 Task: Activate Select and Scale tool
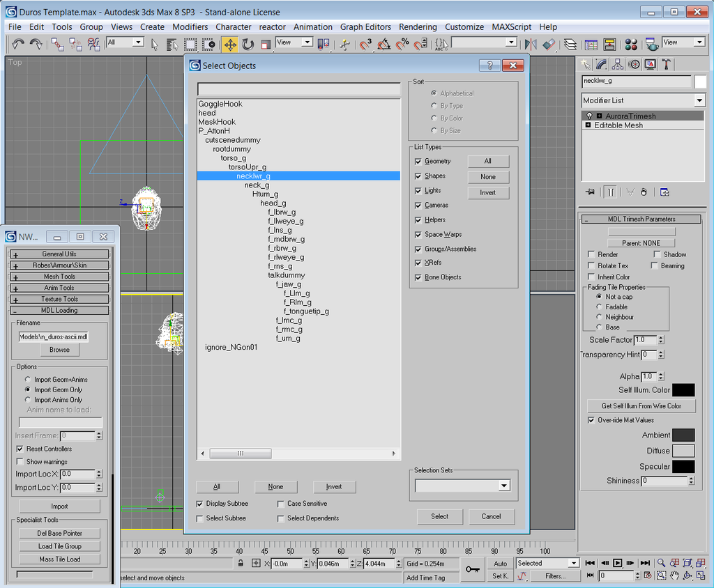[266, 44]
